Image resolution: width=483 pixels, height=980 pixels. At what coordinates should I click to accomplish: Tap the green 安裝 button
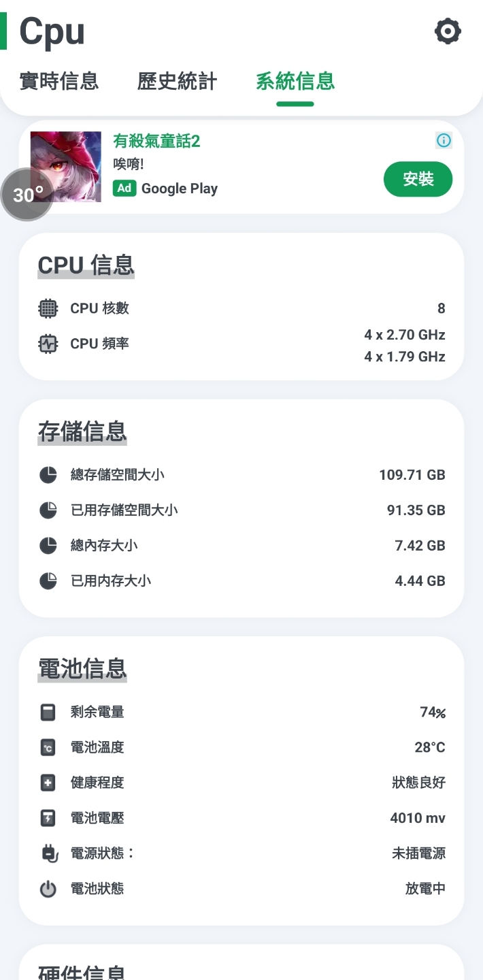[x=418, y=179]
